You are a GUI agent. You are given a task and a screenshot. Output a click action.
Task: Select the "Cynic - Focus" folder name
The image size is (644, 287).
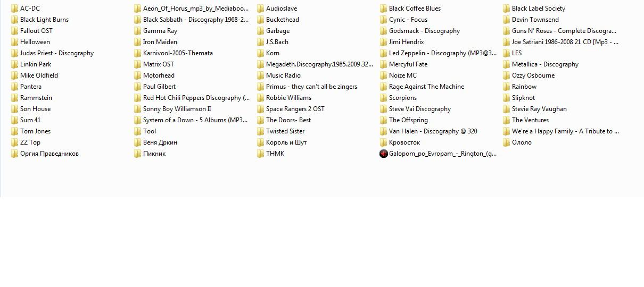(408, 20)
